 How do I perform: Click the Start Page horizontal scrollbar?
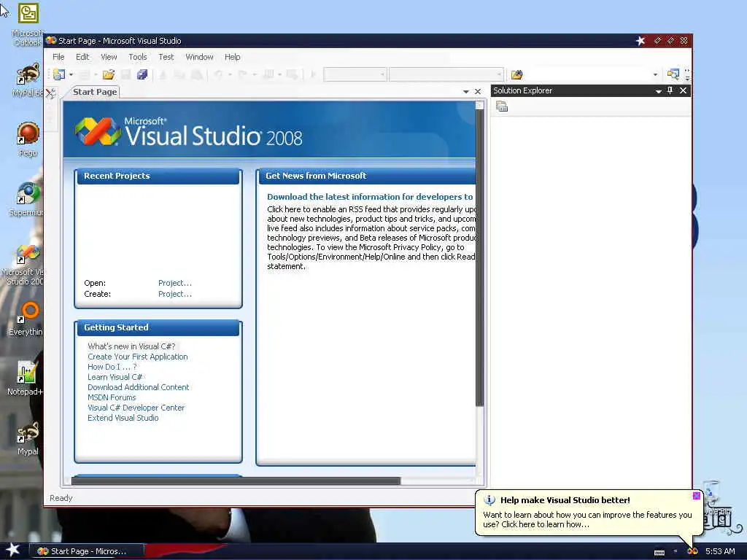pyautogui.click(x=236, y=481)
